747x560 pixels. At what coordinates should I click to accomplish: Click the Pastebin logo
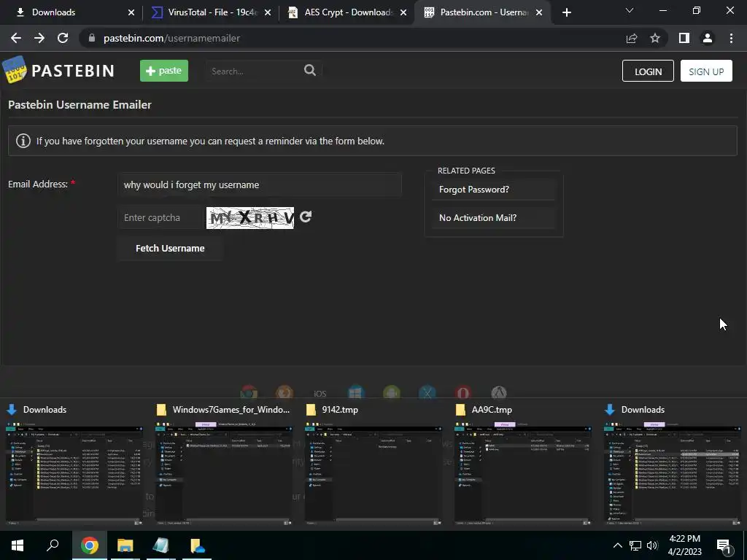tap(58, 71)
